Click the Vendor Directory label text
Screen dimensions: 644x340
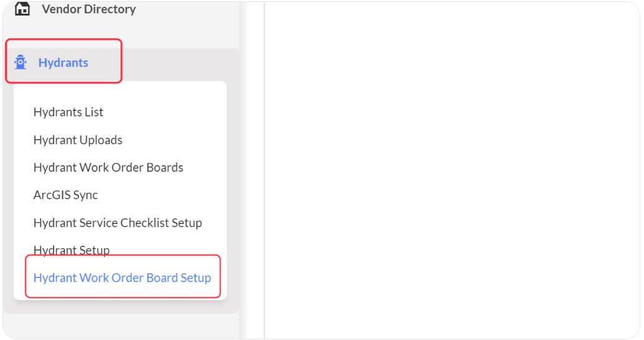click(x=89, y=9)
